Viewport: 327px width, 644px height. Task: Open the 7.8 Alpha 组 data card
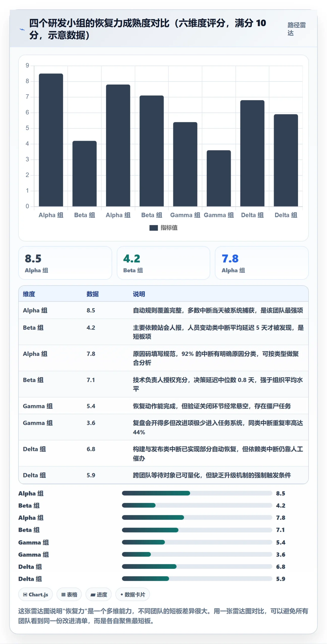tap(262, 263)
